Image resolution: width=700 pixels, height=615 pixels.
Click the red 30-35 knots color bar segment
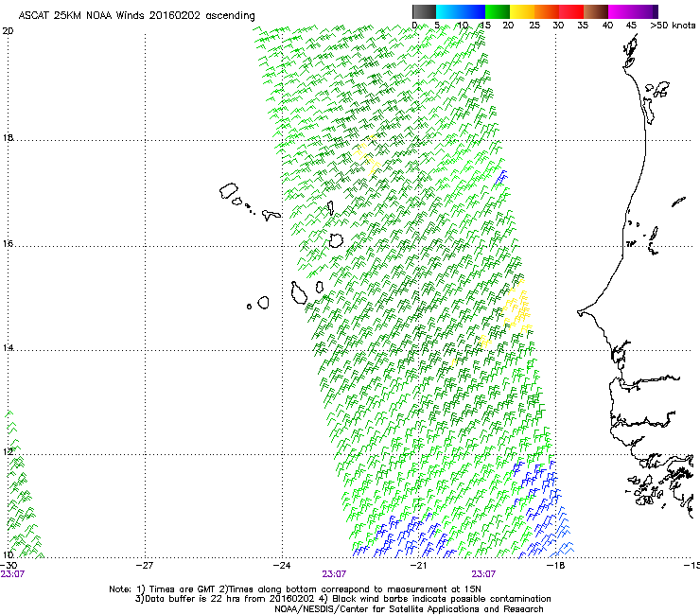pyautogui.click(x=571, y=11)
